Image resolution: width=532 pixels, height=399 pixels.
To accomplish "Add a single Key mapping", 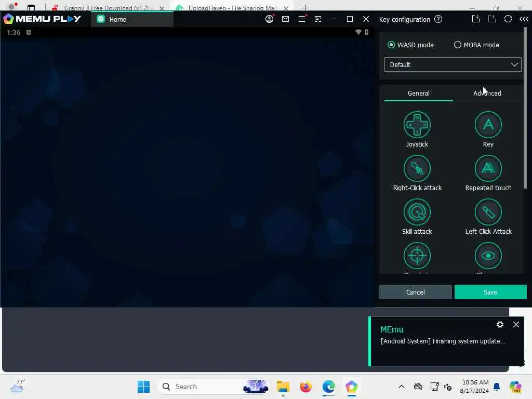I will click(x=488, y=125).
